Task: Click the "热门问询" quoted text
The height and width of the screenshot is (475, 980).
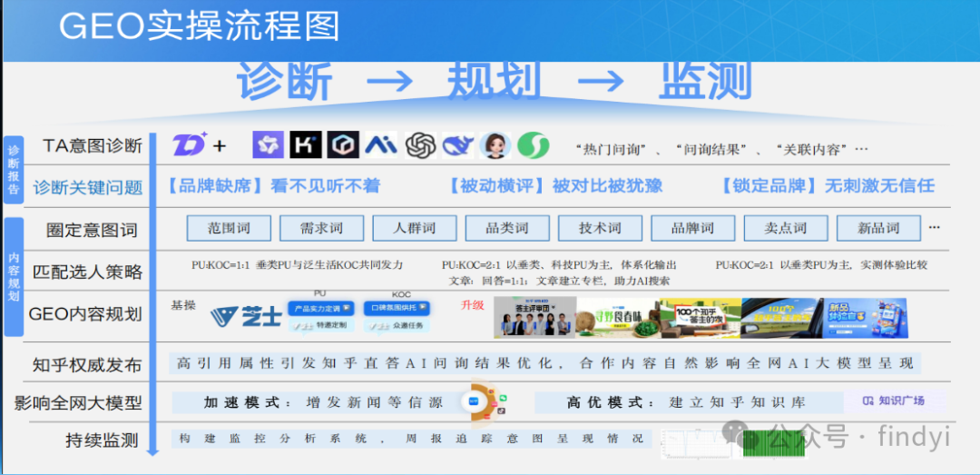Action: click(x=611, y=150)
